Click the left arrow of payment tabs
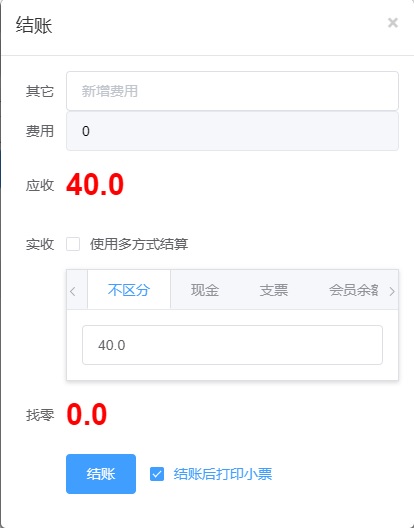Screen dimensions: 414x528 click(x=73, y=291)
